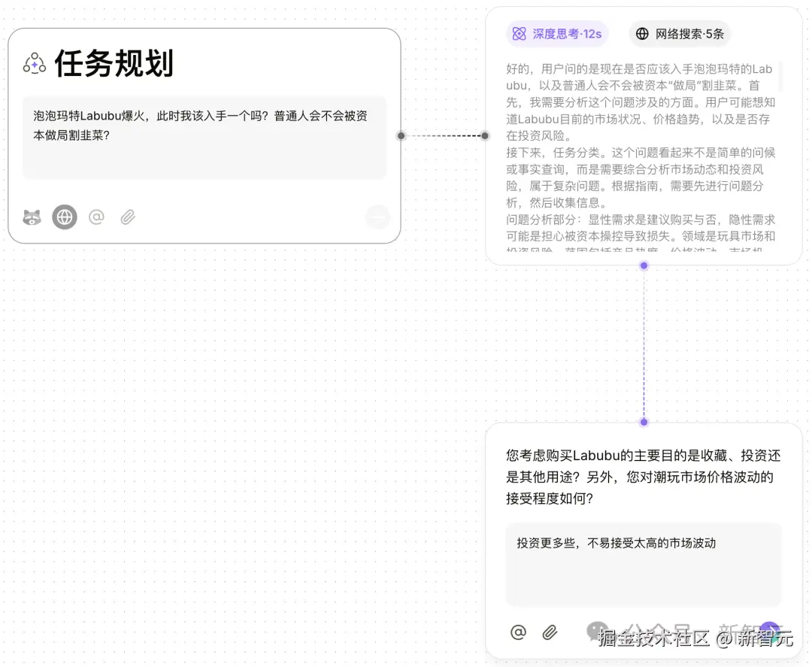This screenshot has height=667, width=812.
Task: Click the atom icon in 深度思考 chip
Action: coord(519,34)
